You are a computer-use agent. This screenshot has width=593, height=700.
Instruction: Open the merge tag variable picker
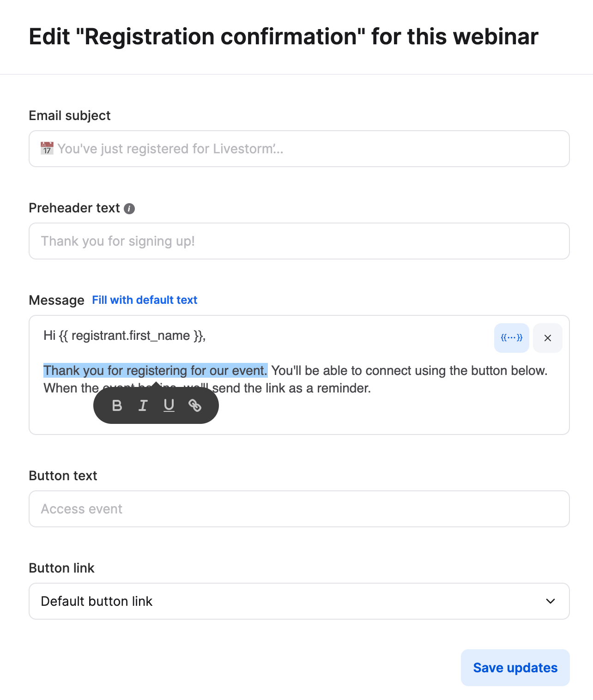tap(511, 338)
